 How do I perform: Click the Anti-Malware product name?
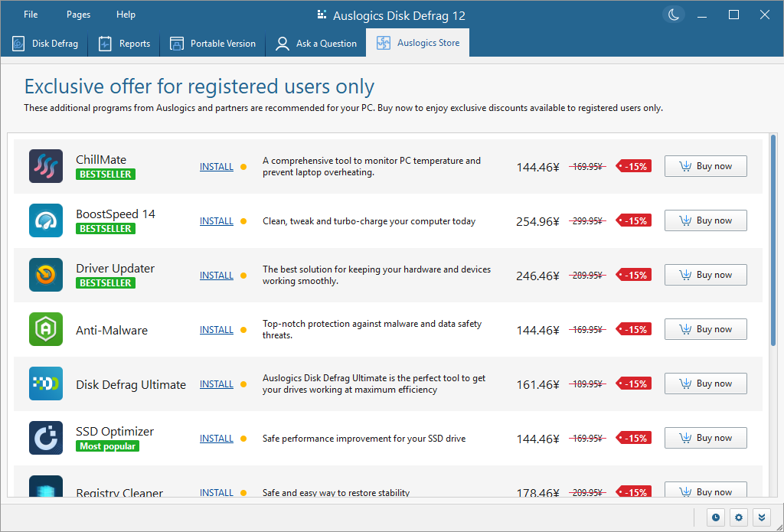[x=112, y=331]
